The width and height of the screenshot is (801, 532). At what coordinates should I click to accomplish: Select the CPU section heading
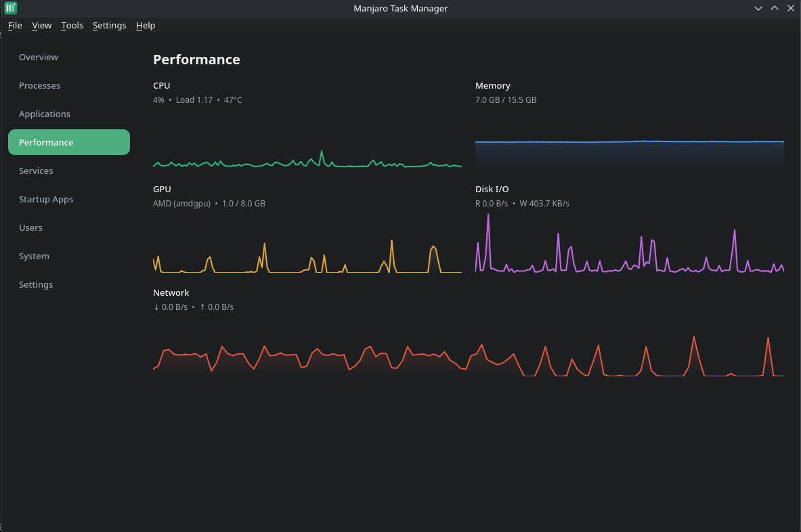pyautogui.click(x=161, y=86)
